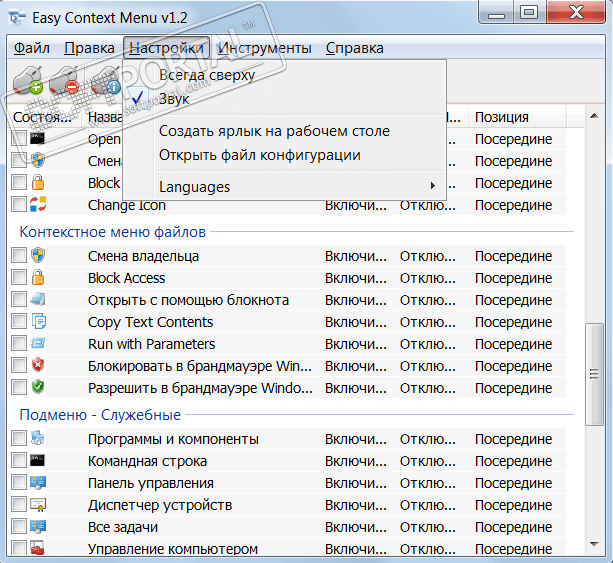This screenshot has width=613, height=563.
Task: Open the Инструменты menu
Action: click(x=264, y=48)
